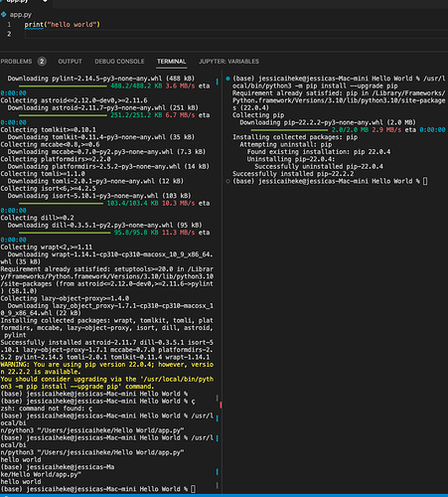Click 'Downloading astroid-2.11.7-py3-none-any.whl (251 kB)' line
Image resolution: width=448 pixels, height=497 pixels.
pos(103,108)
